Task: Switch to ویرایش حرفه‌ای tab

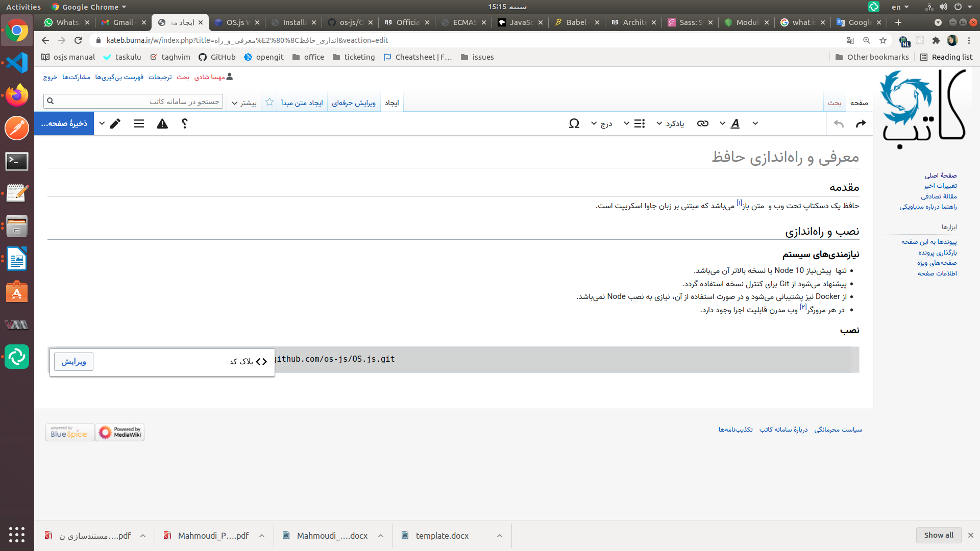Action: (354, 103)
